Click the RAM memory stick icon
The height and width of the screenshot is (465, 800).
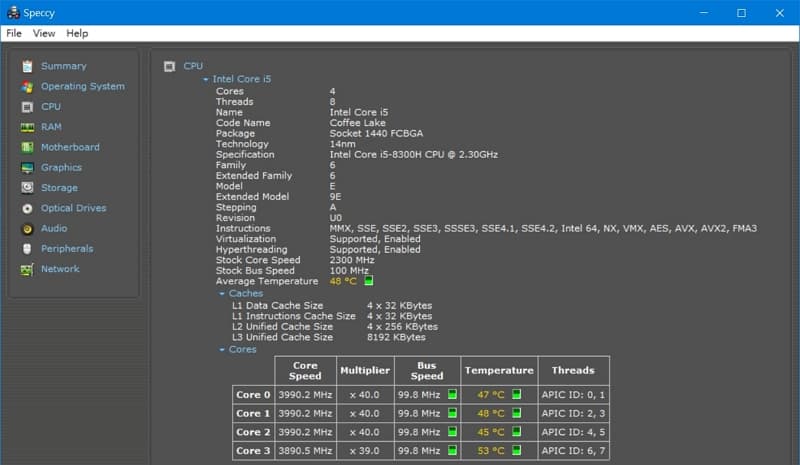point(28,127)
